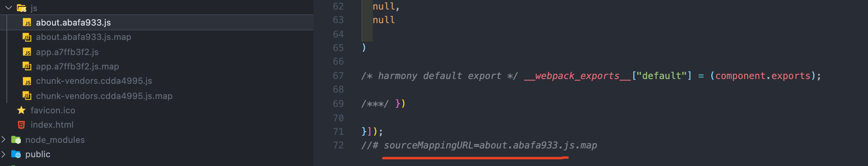
Task: Click the favicon.ico star icon
Action: (22, 110)
